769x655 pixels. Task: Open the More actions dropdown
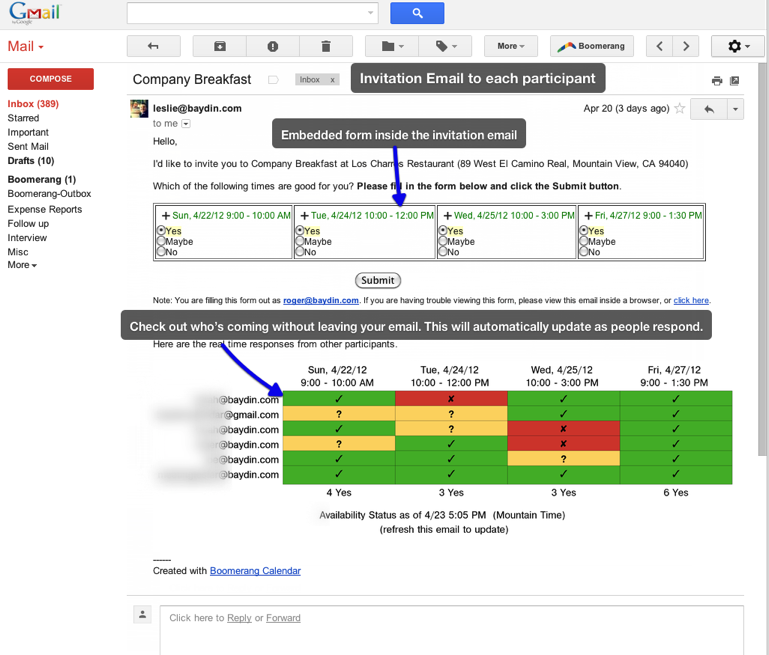[x=511, y=46]
